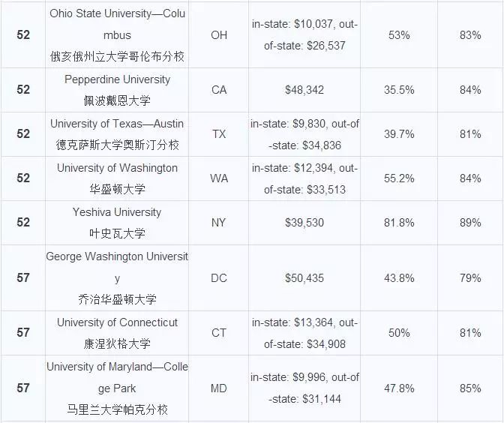
Task: Select University of Texas—Austin name cell
Action: pyautogui.click(x=117, y=134)
